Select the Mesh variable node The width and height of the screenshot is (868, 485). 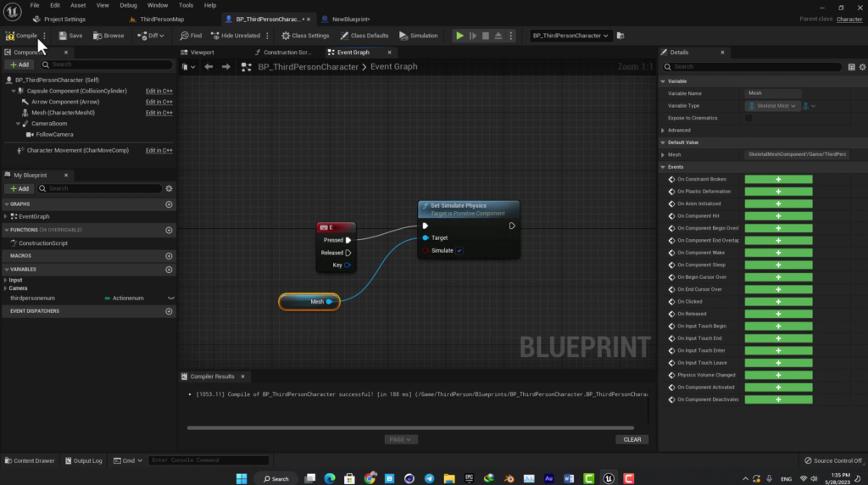[309, 302]
